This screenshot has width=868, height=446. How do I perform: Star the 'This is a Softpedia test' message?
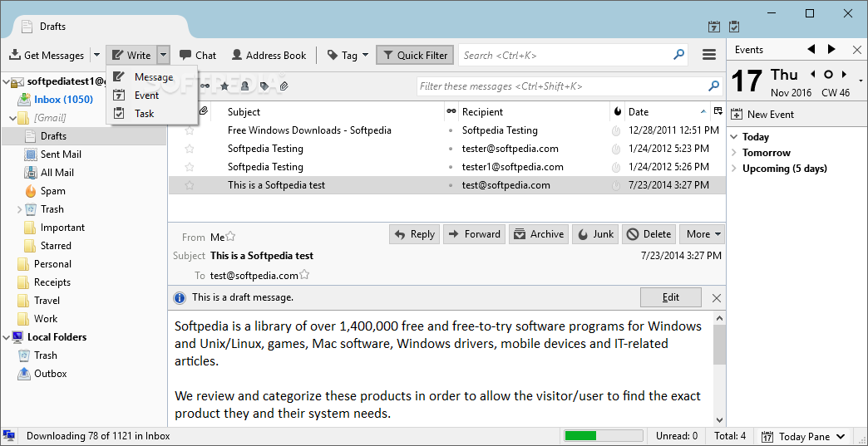click(x=190, y=185)
